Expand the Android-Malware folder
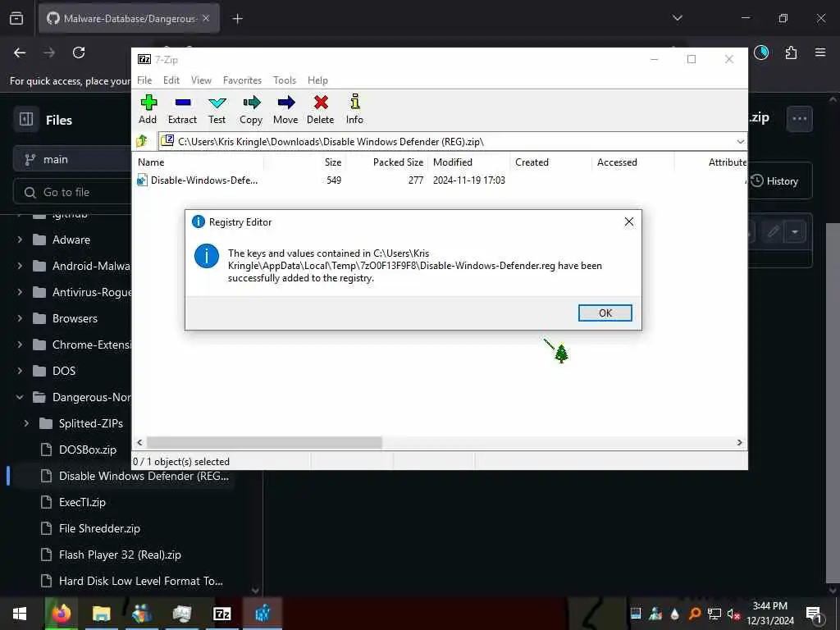Screen dimensions: 840x630 20,266
